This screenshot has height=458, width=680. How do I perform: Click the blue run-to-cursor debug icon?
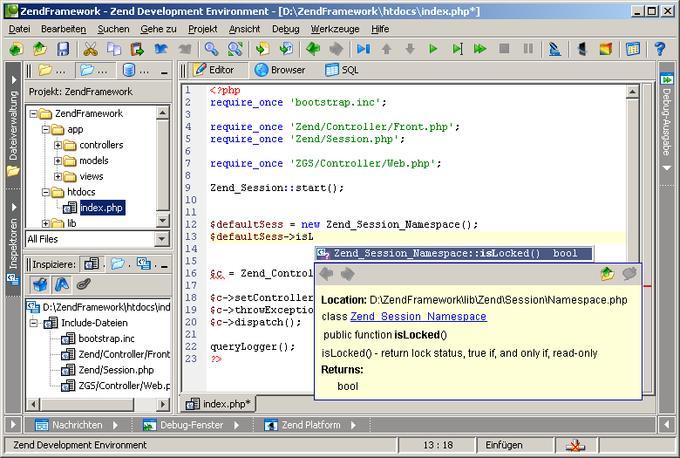(x=363, y=49)
